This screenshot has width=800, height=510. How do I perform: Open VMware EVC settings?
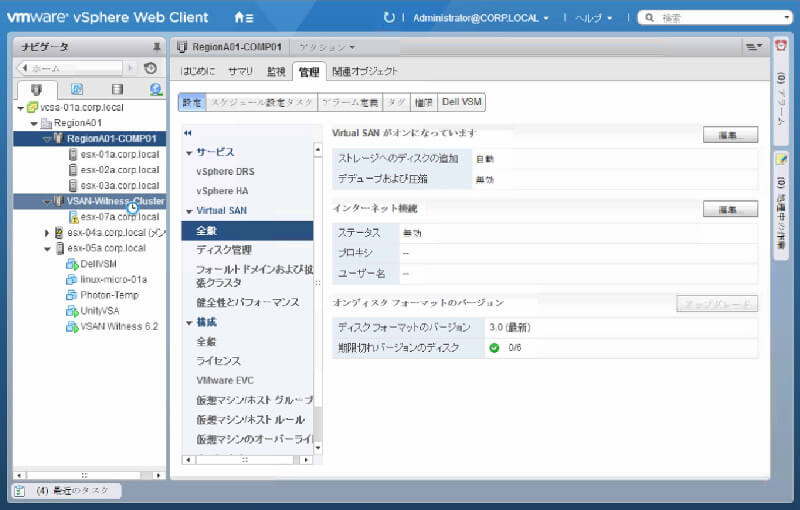225,380
